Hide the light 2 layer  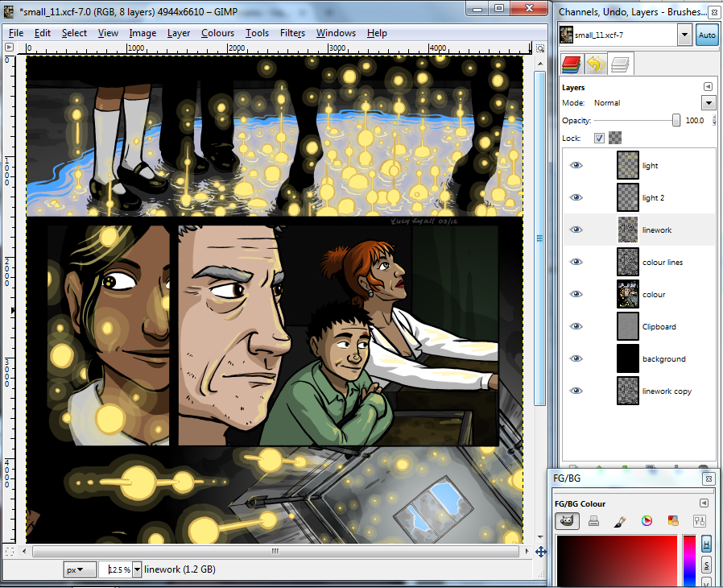[x=576, y=198]
